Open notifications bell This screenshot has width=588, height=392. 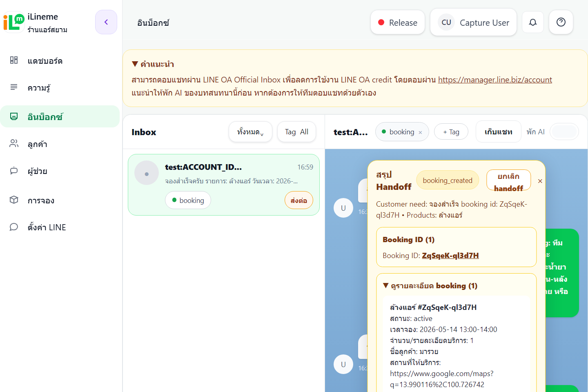(533, 22)
